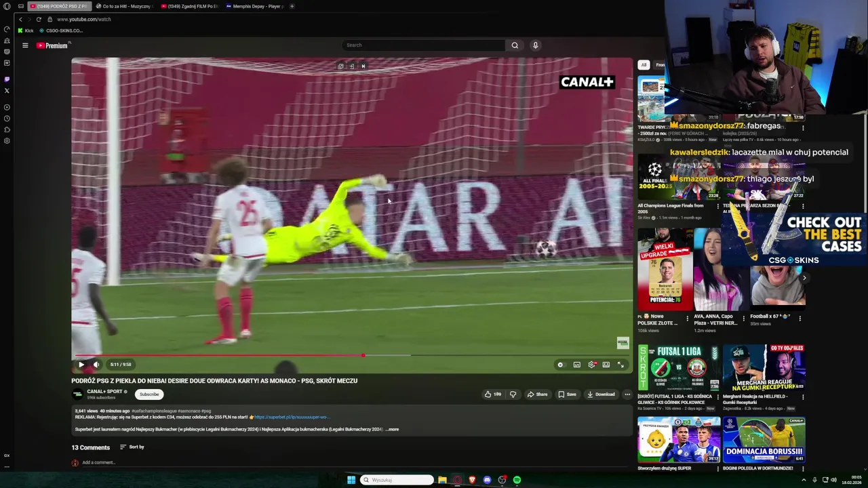Open Twitch icon in browser sidebar
This screenshot has height=488, width=868.
[x=7, y=79]
